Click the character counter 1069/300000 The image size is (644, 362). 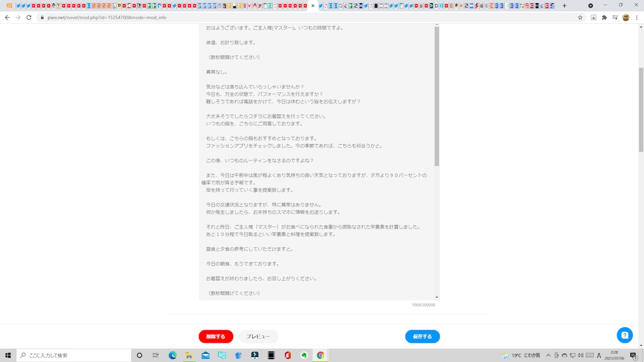point(423,305)
